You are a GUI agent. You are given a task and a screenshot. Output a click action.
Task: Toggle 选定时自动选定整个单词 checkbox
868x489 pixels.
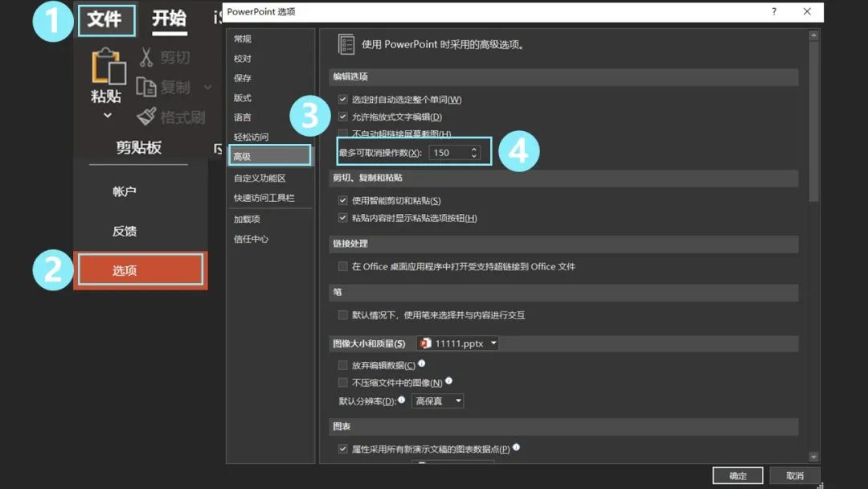[x=342, y=99]
